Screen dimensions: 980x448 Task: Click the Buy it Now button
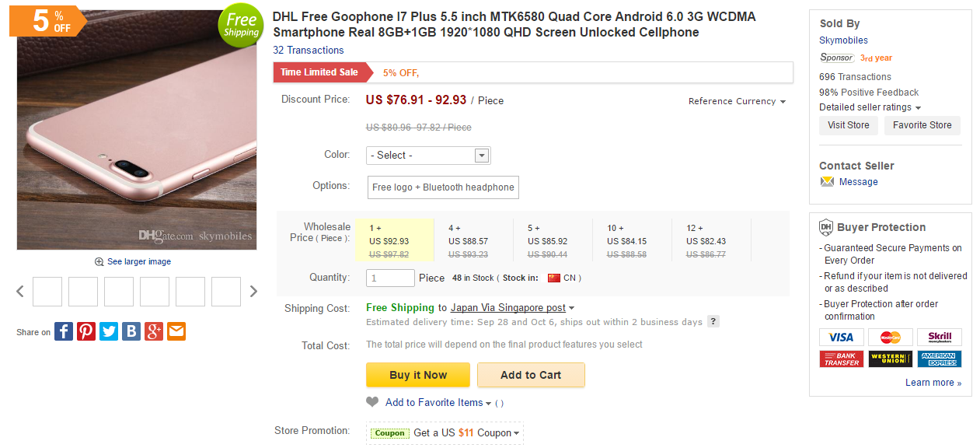coord(418,375)
